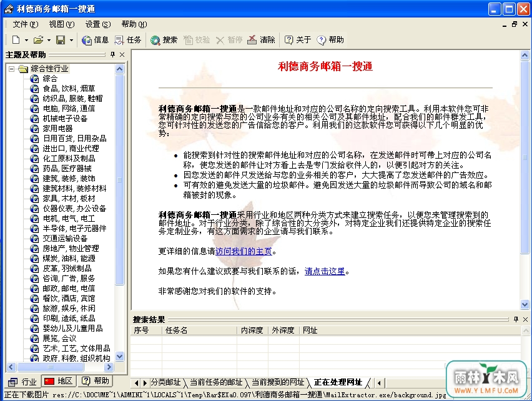
Task: Click icon next to 皮革, 羽绒制品
Action: 34,269
